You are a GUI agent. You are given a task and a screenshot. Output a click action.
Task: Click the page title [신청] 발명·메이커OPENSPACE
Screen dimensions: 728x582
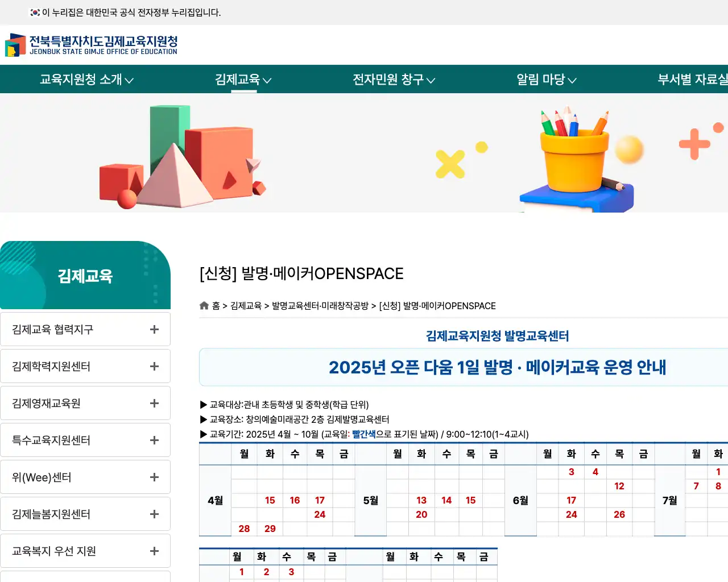[x=301, y=273]
